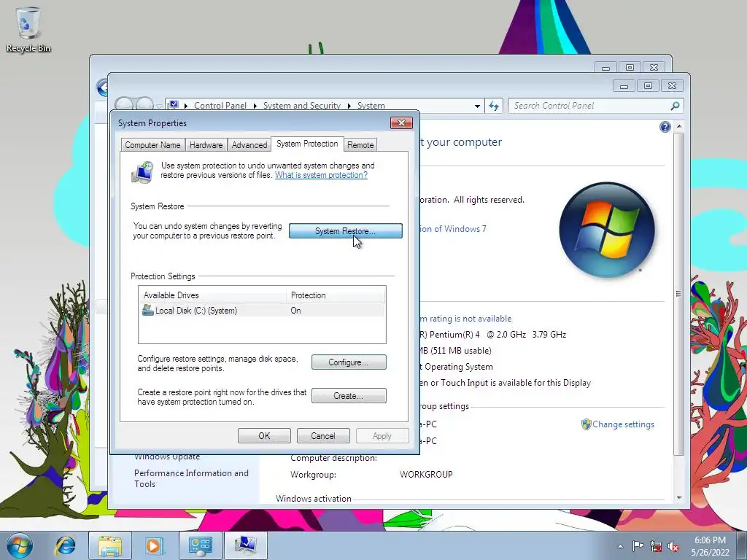Click Cancel in System Properties
Image resolution: width=747 pixels, height=560 pixels.
pos(323,436)
